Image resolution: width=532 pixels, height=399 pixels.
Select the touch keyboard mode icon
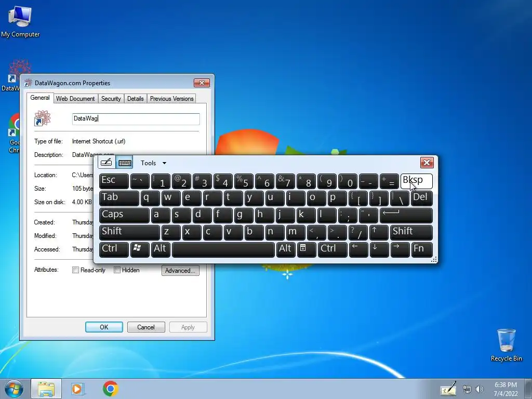click(x=125, y=162)
